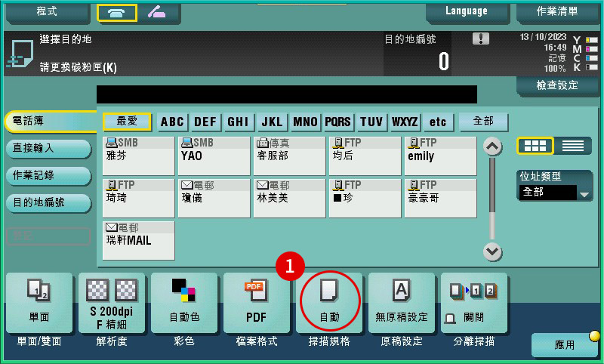Screen dimensions: 604x364
Task: Switch to the grid button view
Action: coord(535,146)
